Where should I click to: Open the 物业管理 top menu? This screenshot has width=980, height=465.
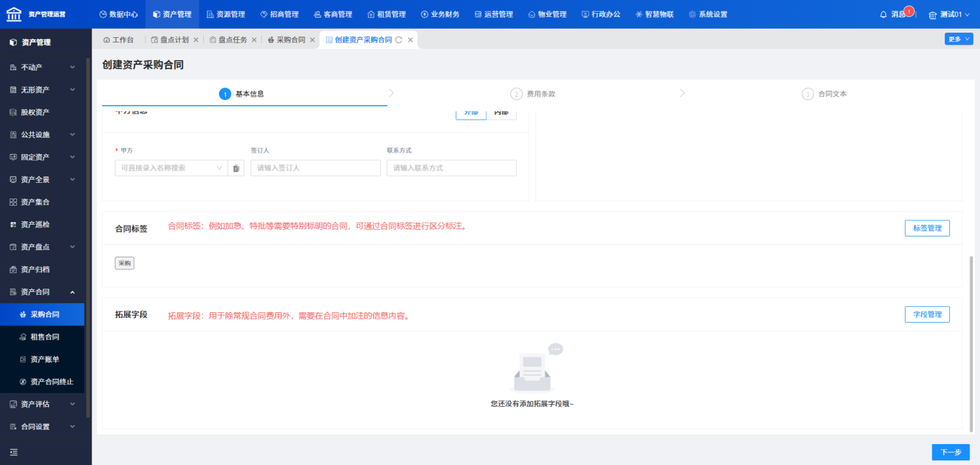[547, 14]
